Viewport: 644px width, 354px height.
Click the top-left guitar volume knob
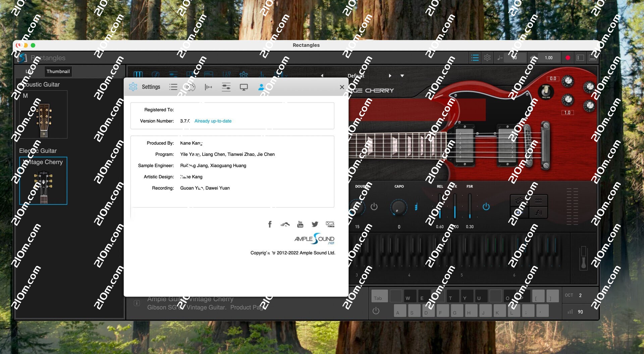pyautogui.click(x=568, y=81)
